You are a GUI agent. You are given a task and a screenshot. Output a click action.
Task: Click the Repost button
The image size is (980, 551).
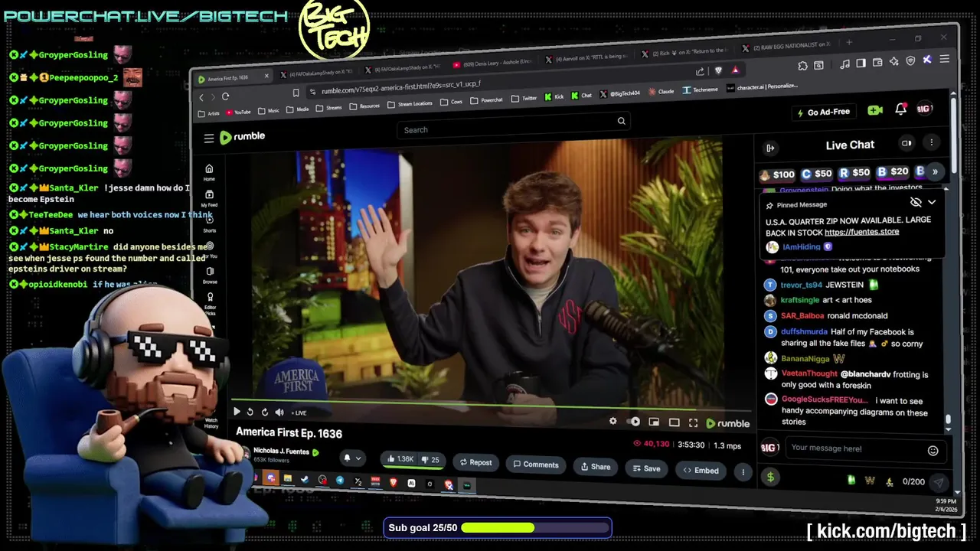pyautogui.click(x=475, y=462)
